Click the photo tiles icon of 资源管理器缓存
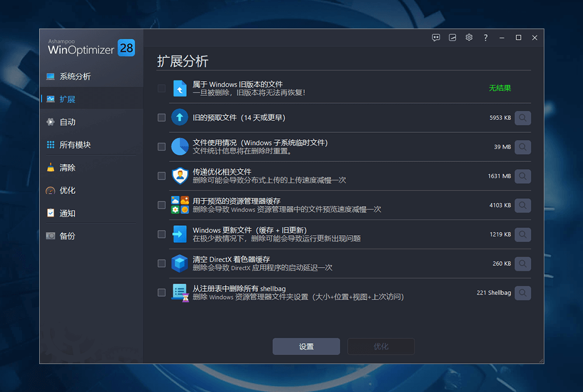The image size is (583, 392). 180,205
